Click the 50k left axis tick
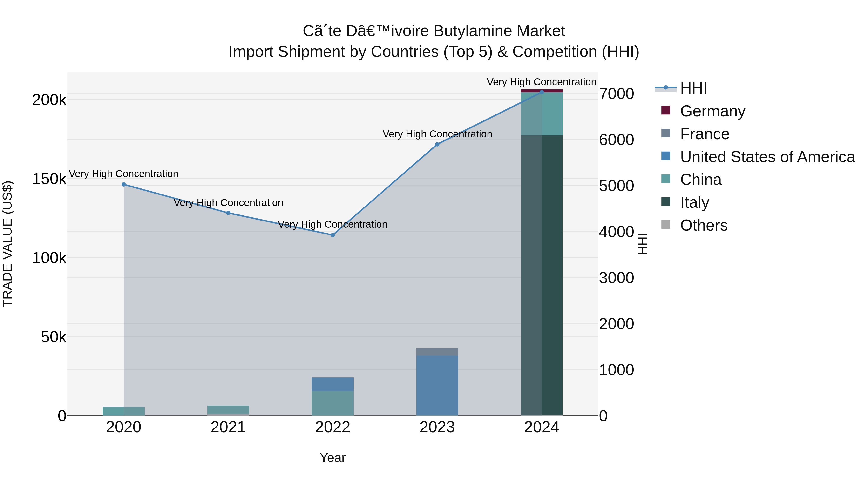 point(54,337)
